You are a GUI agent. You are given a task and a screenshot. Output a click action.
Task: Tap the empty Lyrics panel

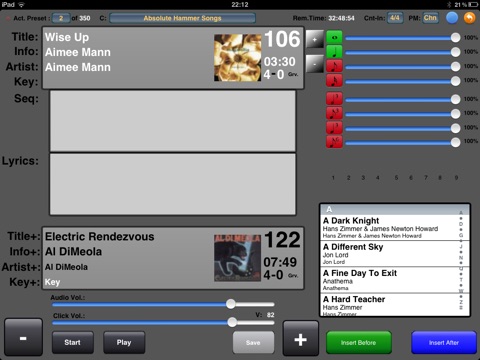(x=173, y=184)
